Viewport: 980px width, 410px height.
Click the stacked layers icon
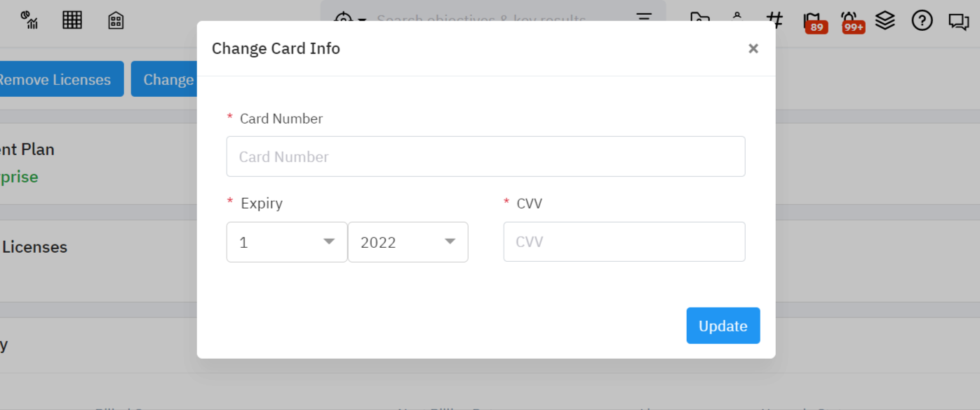click(885, 20)
